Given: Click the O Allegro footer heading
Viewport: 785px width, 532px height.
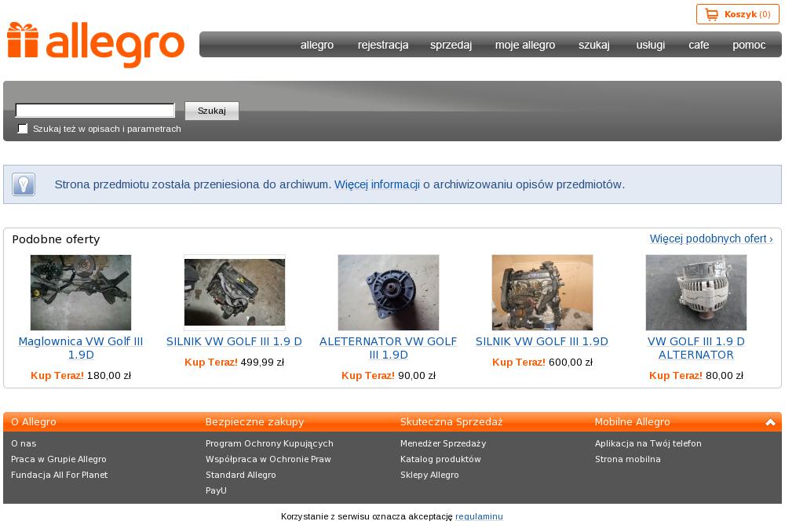Looking at the screenshot, I should pyautogui.click(x=34, y=422).
